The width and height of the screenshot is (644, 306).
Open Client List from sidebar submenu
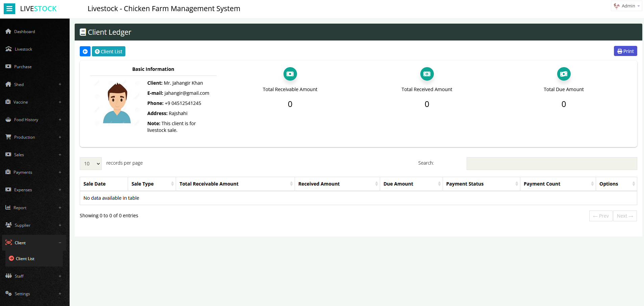(x=25, y=258)
